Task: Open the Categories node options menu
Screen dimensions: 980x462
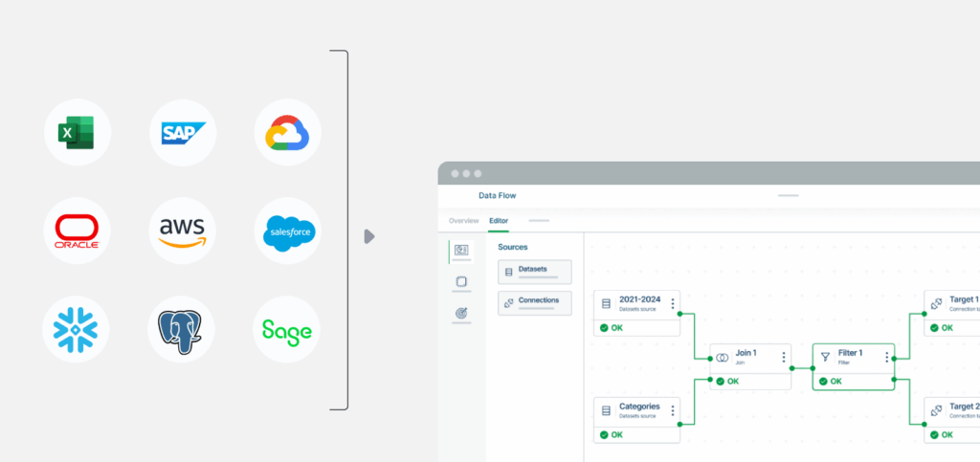Action: 673,410
